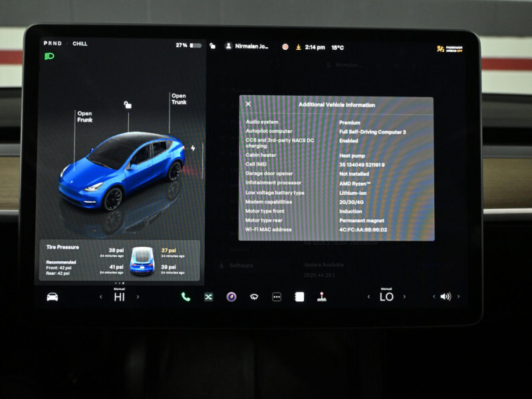Launch the purple camera app icon
The width and height of the screenshot is (532, 399).
point(231,297)
